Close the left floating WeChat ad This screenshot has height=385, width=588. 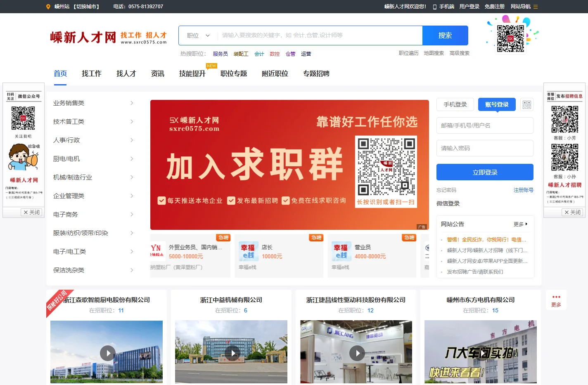[32, 212]
